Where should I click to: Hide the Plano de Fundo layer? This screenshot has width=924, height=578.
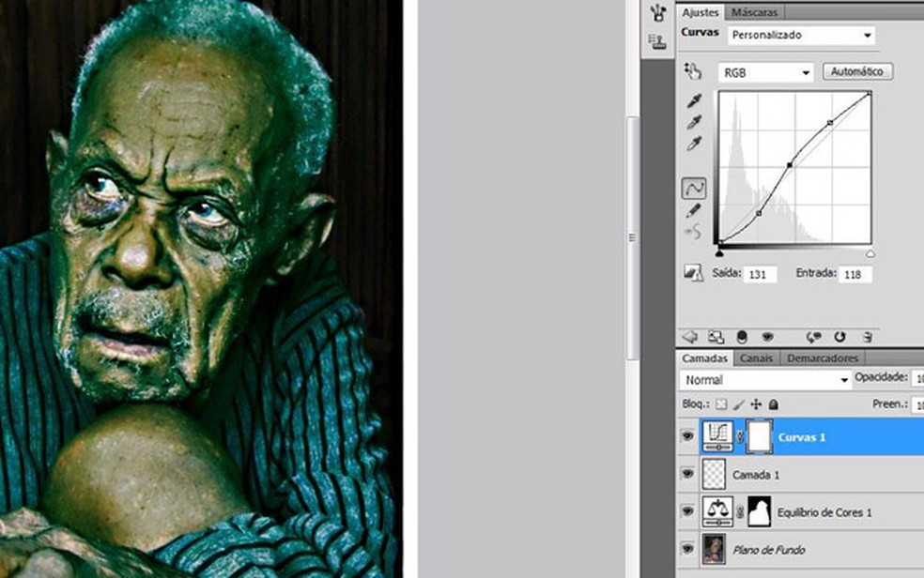[687, 549]
